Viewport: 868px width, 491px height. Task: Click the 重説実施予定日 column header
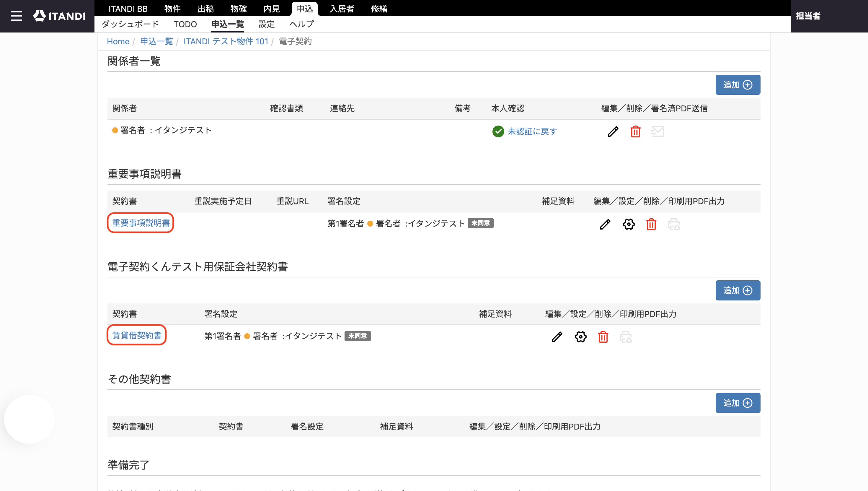tap(223, 201)
